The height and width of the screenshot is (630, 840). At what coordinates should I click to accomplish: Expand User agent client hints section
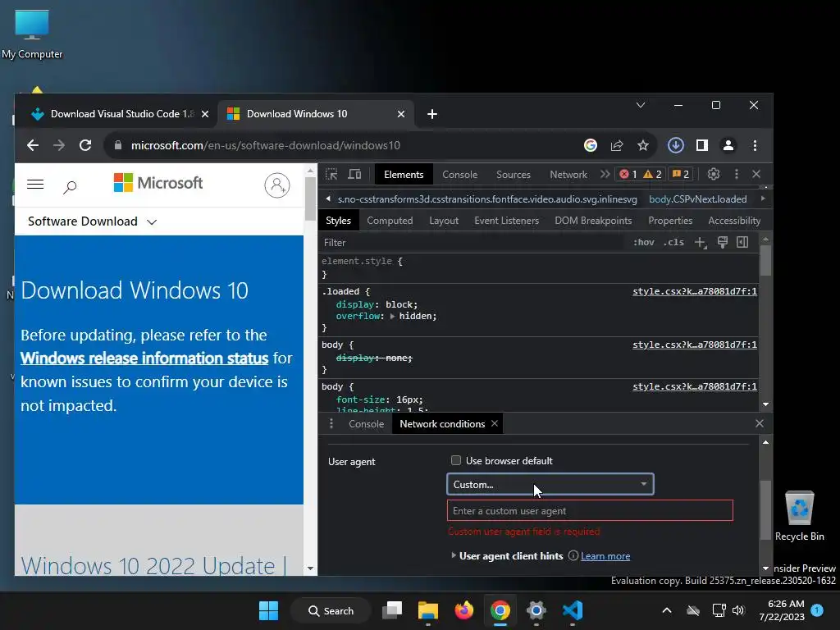tap(454, 555)
